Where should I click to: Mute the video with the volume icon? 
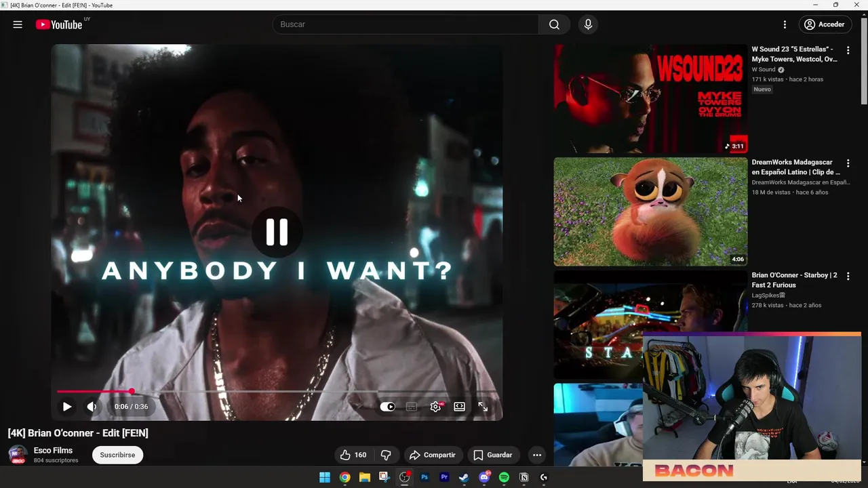coord(92,407)
